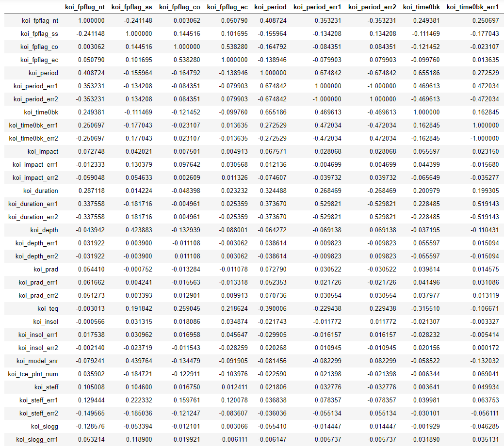Click cell 0.130379 in koi_impact_err1 row
The width and height of the screenshot is (504, 447).
pos(139,165)
